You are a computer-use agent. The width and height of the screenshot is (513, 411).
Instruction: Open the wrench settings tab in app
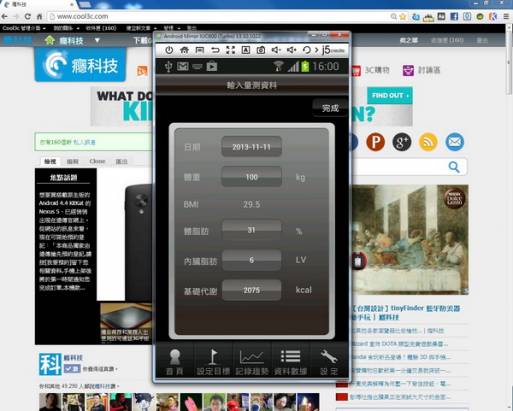coord(329,362)
